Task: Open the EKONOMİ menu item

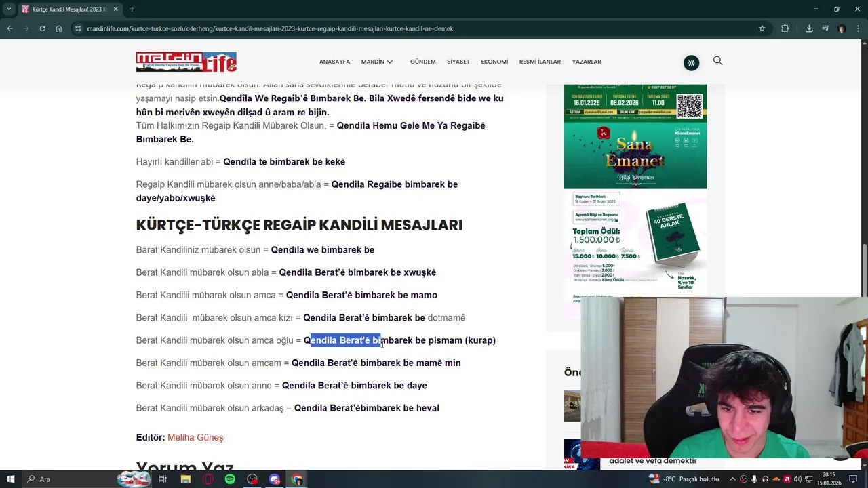Action: pyautogui.click(x=494, y=62)
